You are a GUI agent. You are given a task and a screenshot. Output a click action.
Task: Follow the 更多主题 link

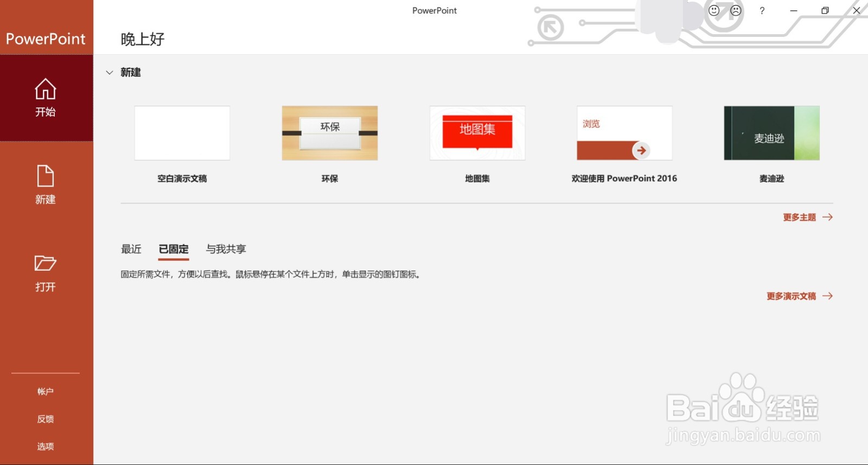tap(800, 217)
